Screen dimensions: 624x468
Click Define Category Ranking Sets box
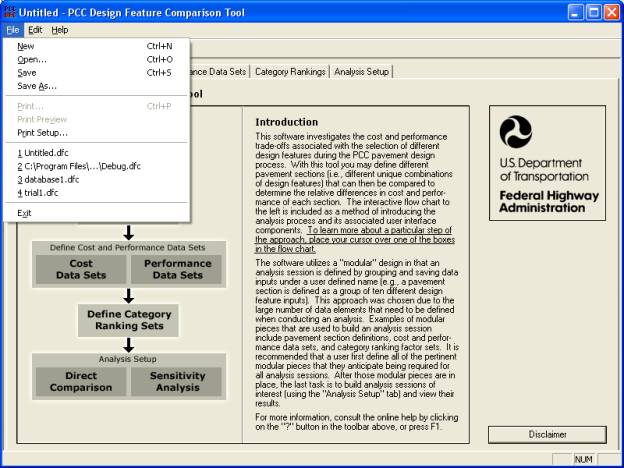pos(129,320)
